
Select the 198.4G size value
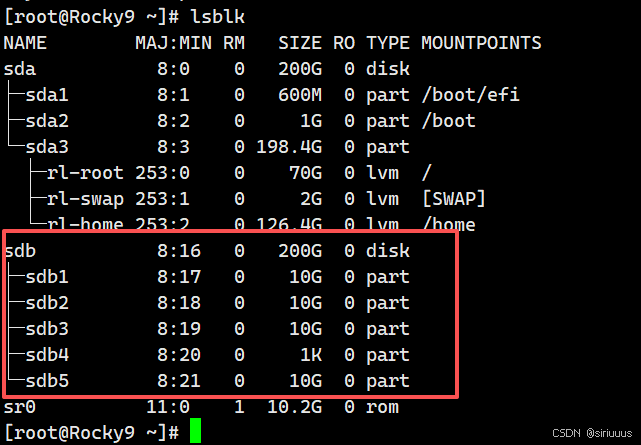tap(289, 147)
